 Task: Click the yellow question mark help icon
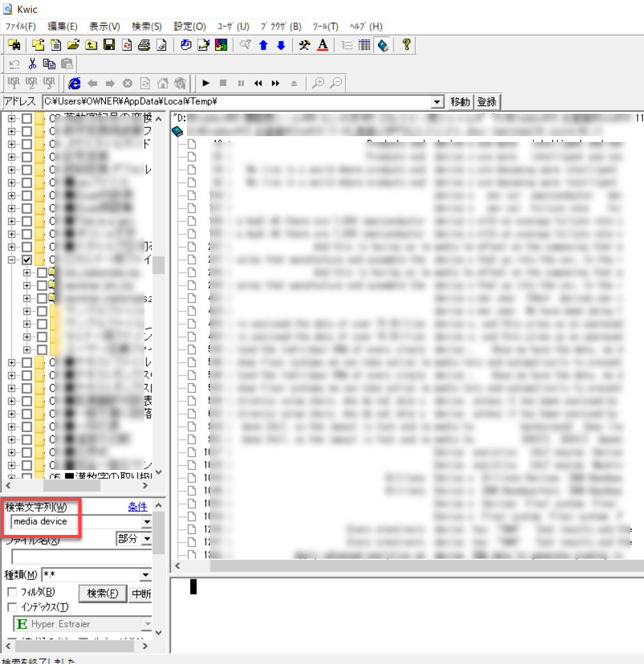(406, 45)
